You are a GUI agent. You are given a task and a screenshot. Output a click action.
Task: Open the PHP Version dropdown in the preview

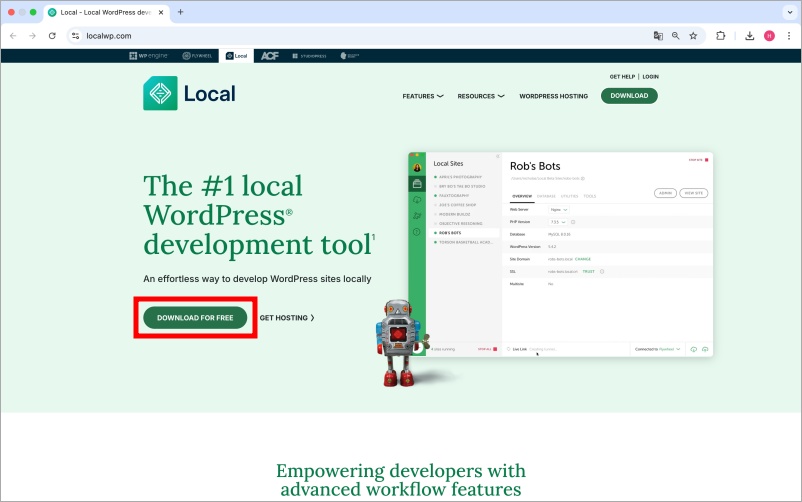(558, 222)
